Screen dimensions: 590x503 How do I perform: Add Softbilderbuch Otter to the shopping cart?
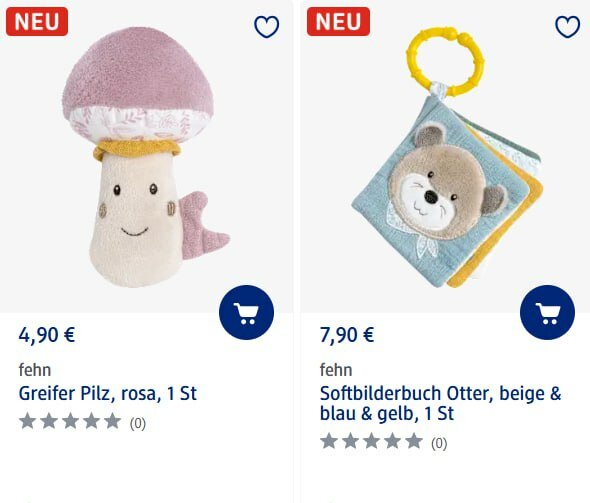pos(547,313)
